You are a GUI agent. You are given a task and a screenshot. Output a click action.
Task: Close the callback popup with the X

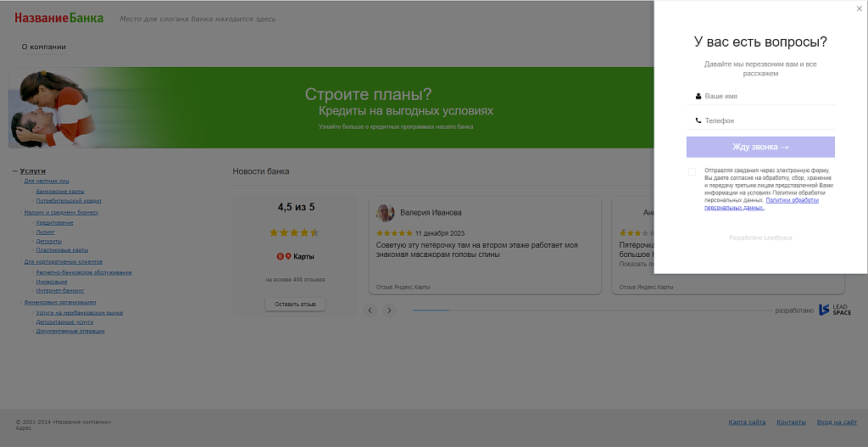pyautogui.click(x=859, y=8)
